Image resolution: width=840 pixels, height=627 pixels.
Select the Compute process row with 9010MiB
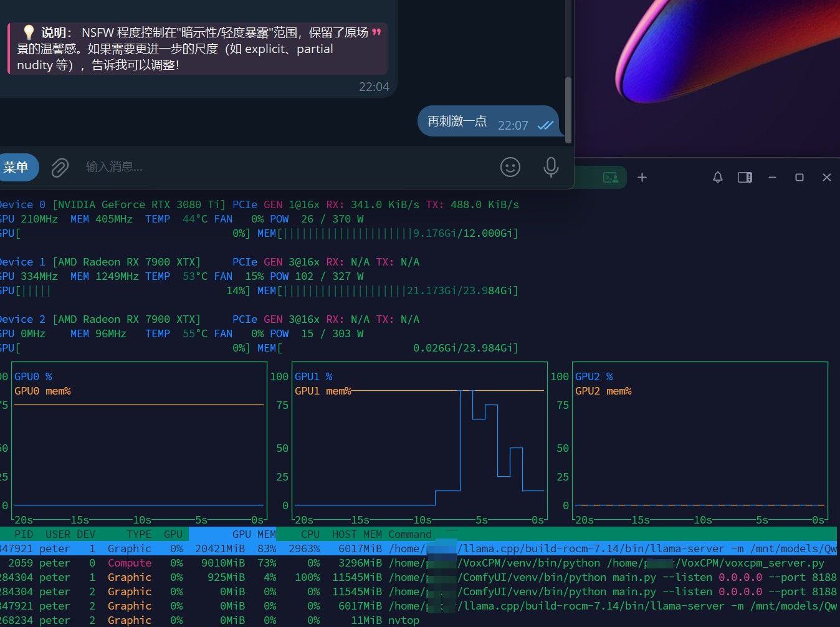(x=418, y=563)
